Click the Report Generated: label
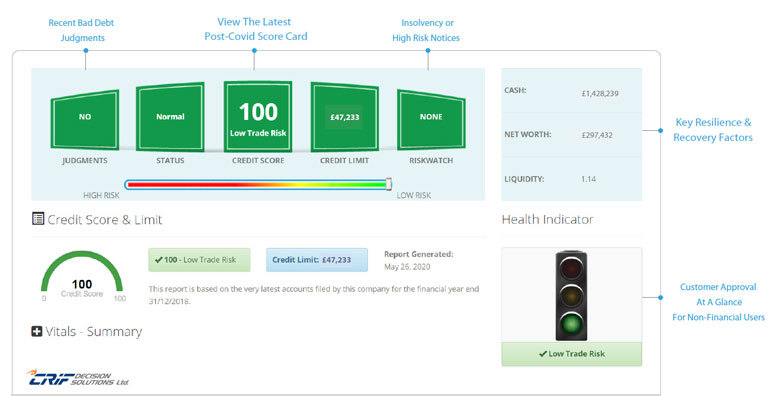This screenshot has height=396, width=780. coord(418,254)
